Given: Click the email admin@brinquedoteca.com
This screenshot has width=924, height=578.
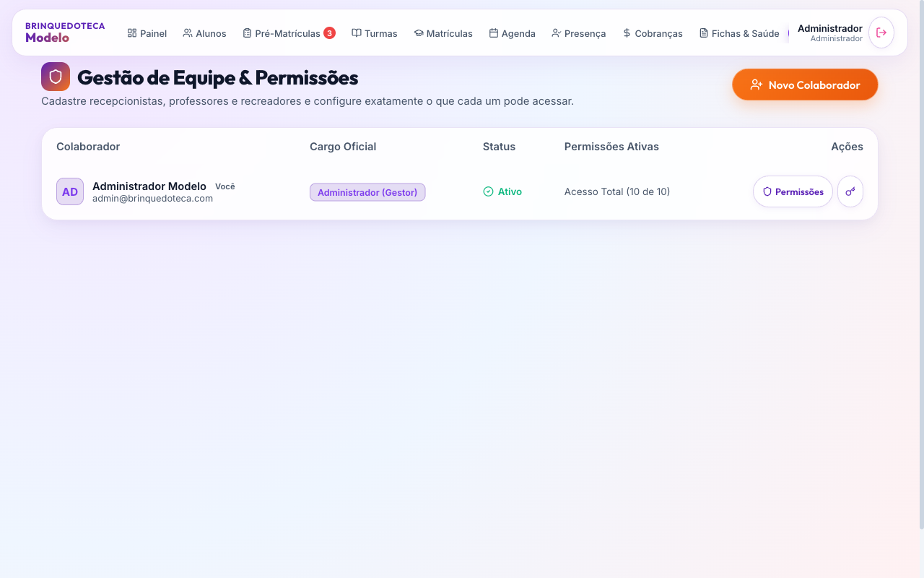Looking at the screenshot, I should pyautogui.click(x=152, y=199).
